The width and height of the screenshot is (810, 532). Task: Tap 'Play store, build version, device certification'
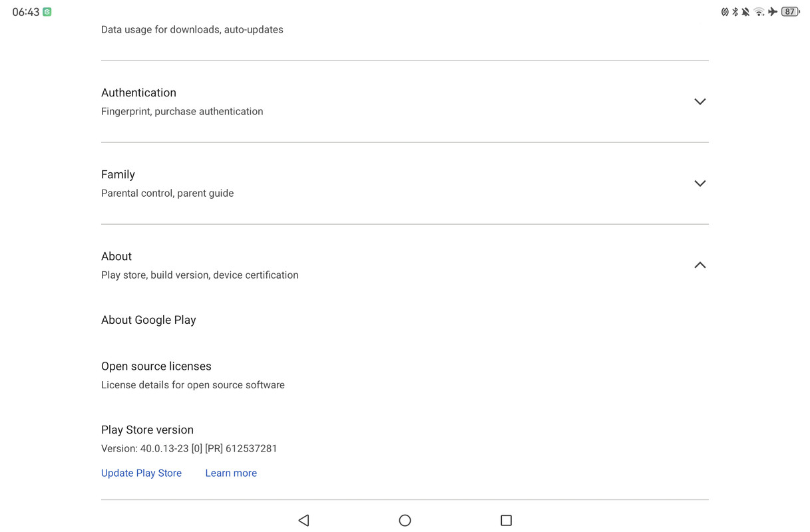click(200, 275)
